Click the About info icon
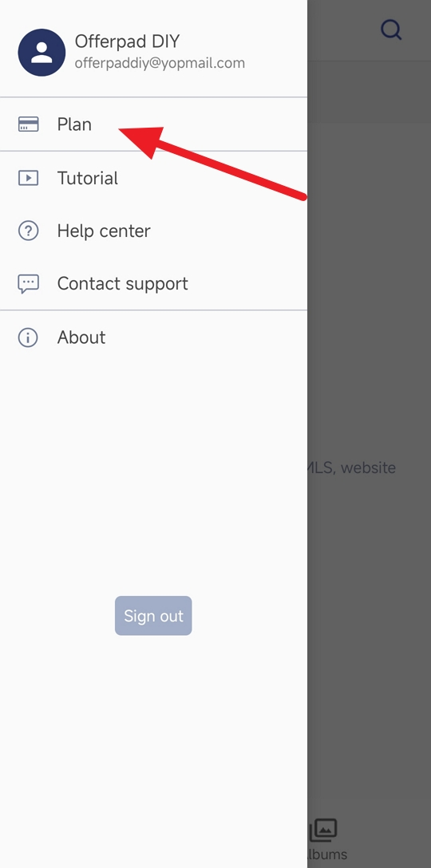 click(x=28, y=337)
